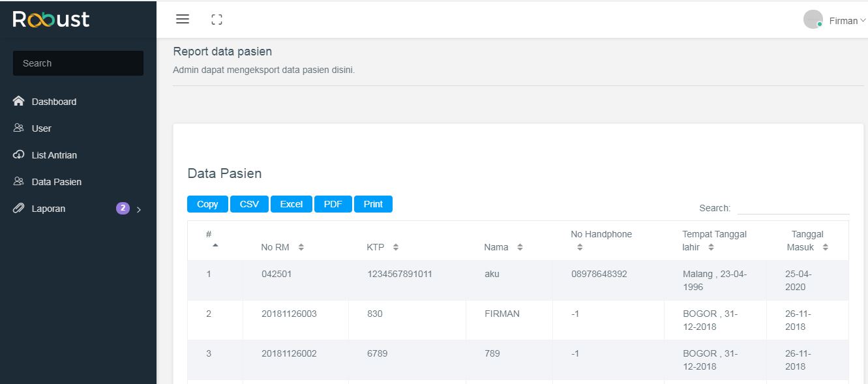Toggle sorting on the Nama column
The width and height of the screenshot is (868, 384).
pyautogui.click(x=519, y=247)
